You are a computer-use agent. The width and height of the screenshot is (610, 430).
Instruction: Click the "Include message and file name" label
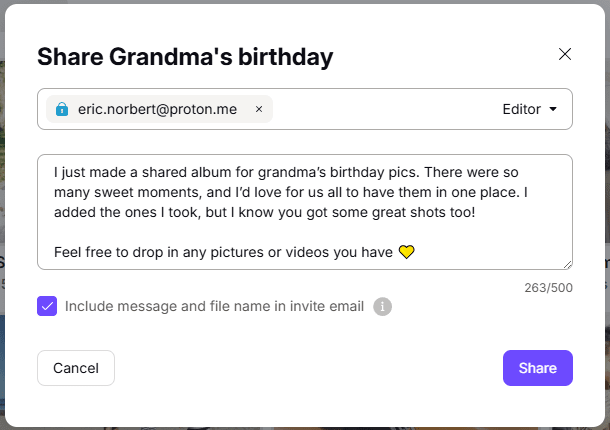click(x=214, y=306)
